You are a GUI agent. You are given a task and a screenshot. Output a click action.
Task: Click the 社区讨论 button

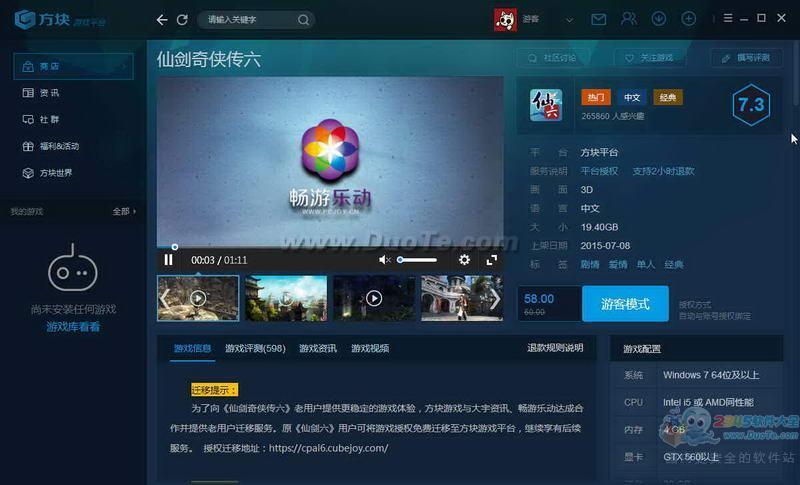(552, 58)
